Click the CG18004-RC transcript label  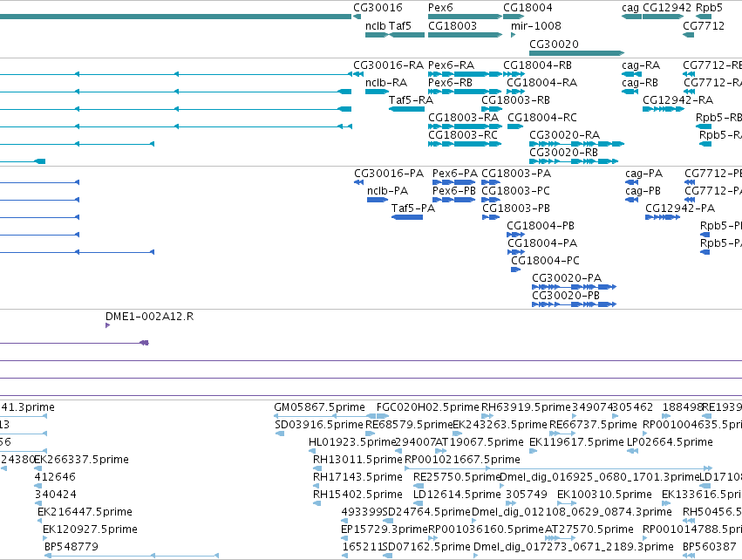click(542, 118)
